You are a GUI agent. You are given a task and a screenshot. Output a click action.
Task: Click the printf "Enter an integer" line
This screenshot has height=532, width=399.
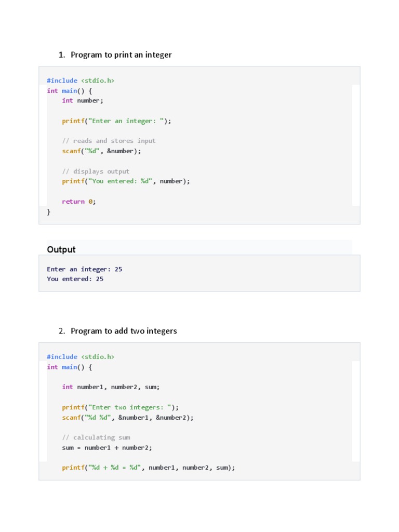[x=116, y=121]
